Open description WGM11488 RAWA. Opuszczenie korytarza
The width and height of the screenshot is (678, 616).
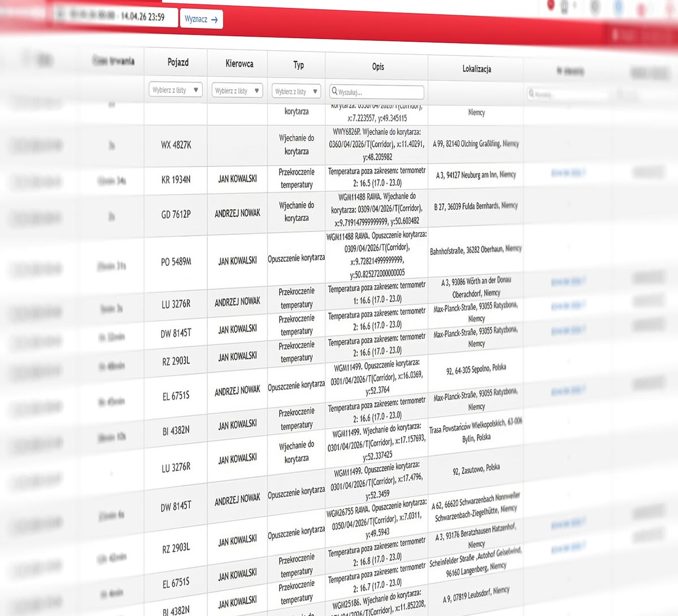[377, 254]
